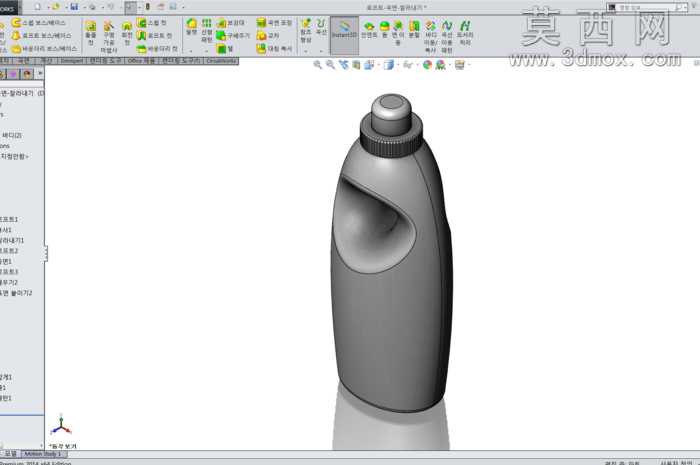The height and width of the screenshot is (465, 700).
Task: Expand the Curves dropdown arrow
Action: click(321, 51)
